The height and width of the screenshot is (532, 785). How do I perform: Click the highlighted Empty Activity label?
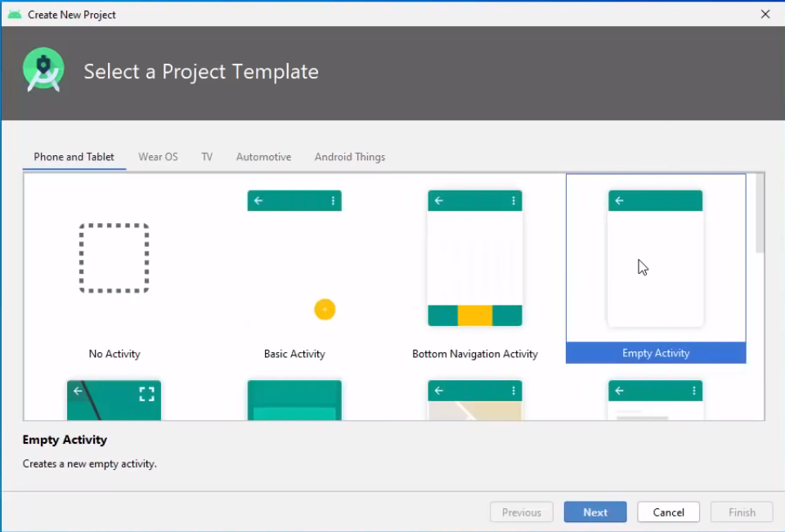[x=656, y=353]
